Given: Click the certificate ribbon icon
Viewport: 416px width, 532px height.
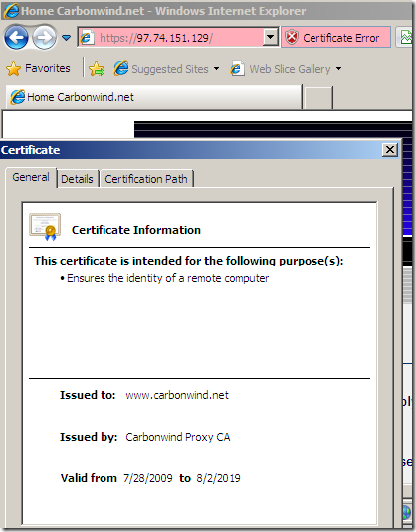Looking at the screenshot, I should point(45,227).
